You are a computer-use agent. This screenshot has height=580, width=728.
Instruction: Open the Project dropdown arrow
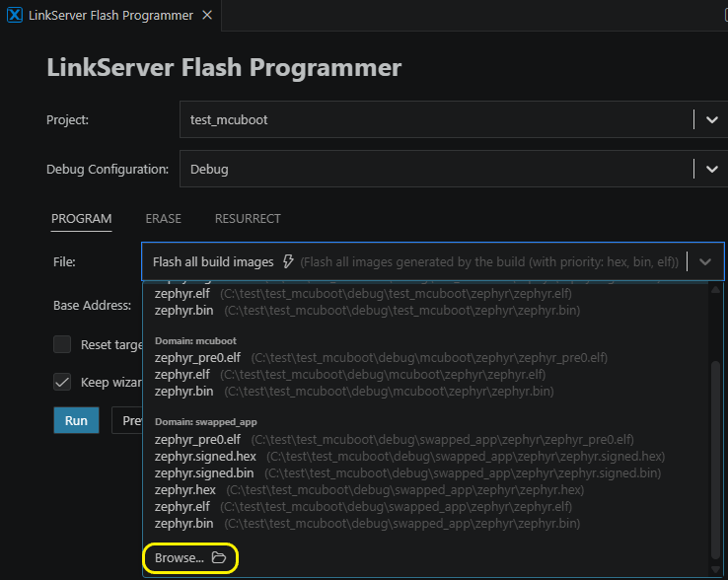tap(712, 119)
